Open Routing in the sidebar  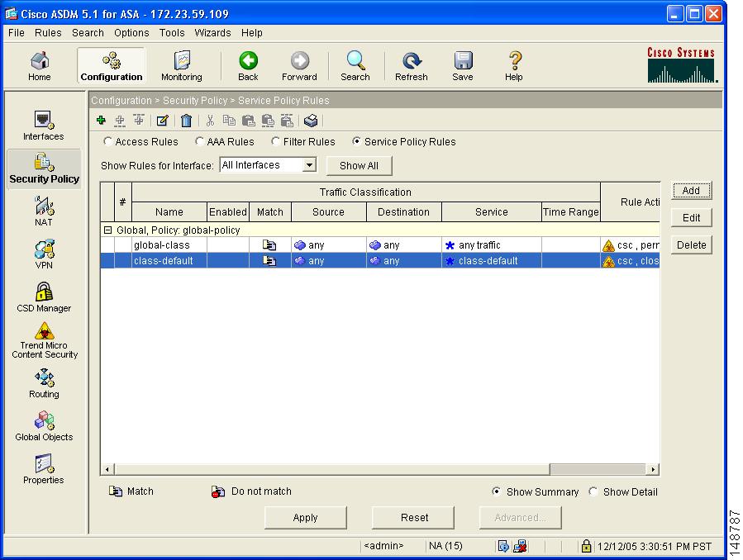tap(44, 384)
